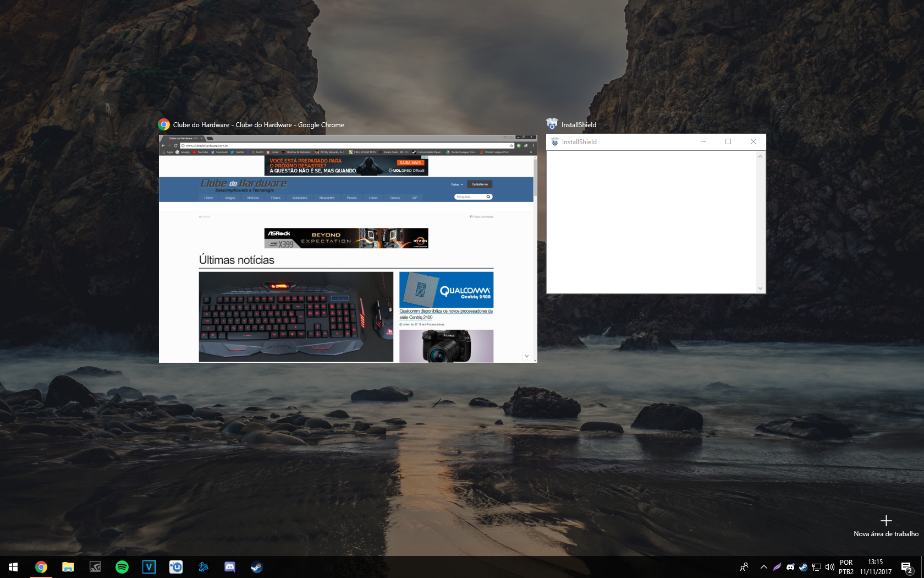
Task: Open the Livros site menu item
Action: pos(373,198)
